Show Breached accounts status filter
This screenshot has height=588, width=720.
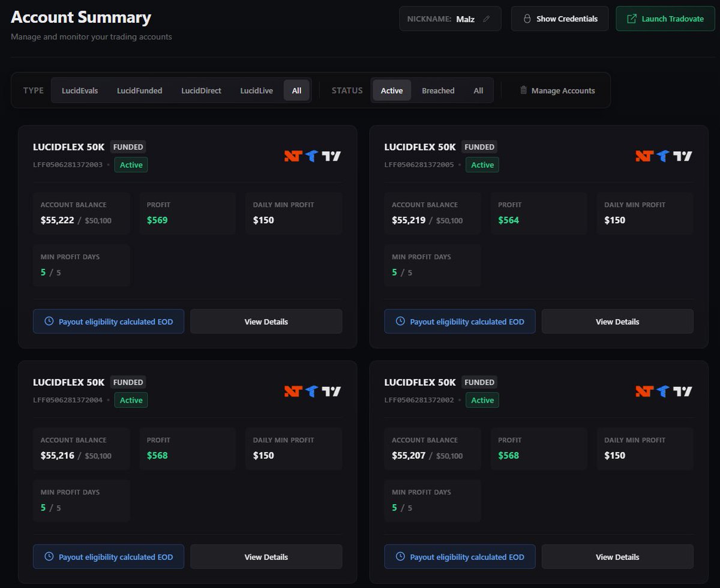click(x=438, y=91)
